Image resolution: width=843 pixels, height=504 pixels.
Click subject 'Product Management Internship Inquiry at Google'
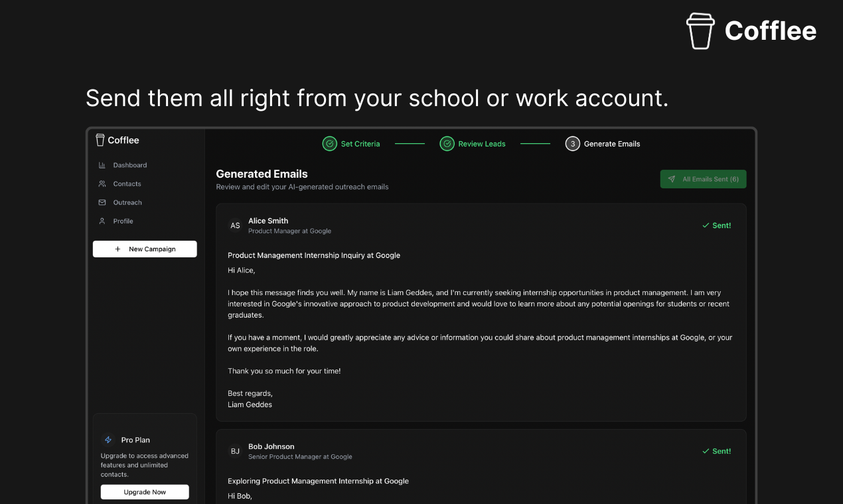pyautogui.click(x=314, y=255)
